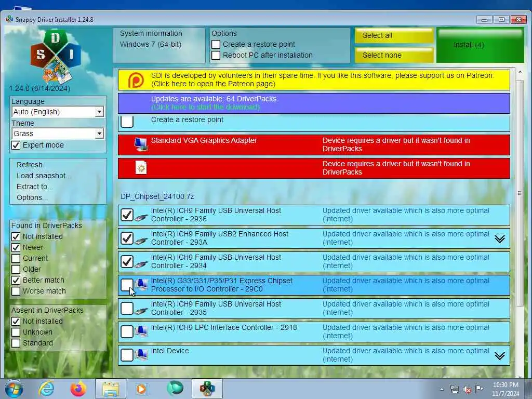
Task: Click the scrollbar up arrow
Action: pyautogui.click(x=520, y=72)
